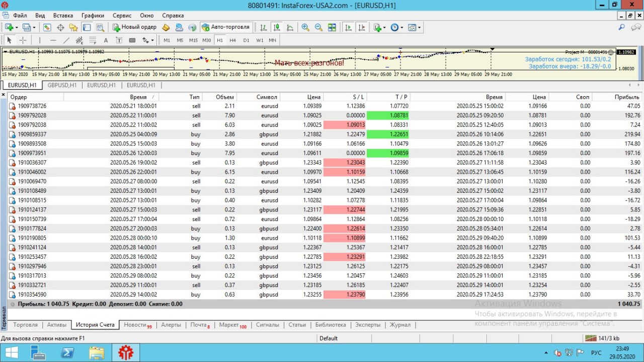Open the Data Window crosshair icon

[60, 27]
